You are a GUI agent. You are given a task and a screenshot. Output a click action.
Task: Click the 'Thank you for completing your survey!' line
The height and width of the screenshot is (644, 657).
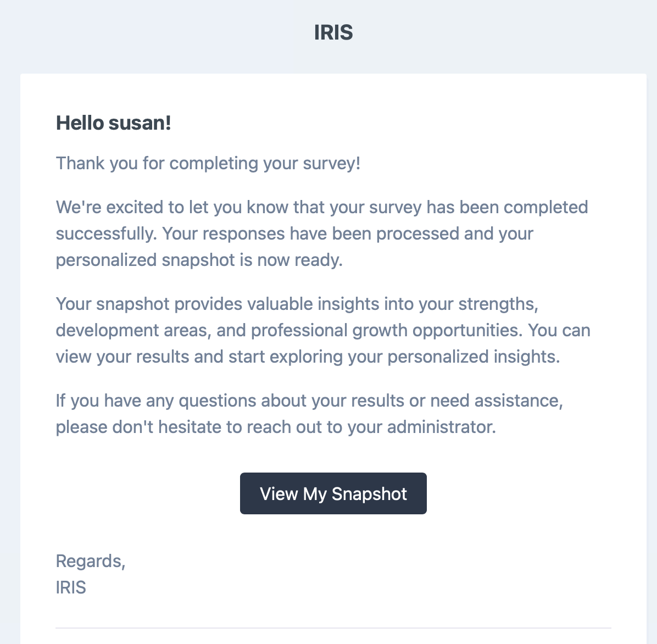tap(208, 163)
